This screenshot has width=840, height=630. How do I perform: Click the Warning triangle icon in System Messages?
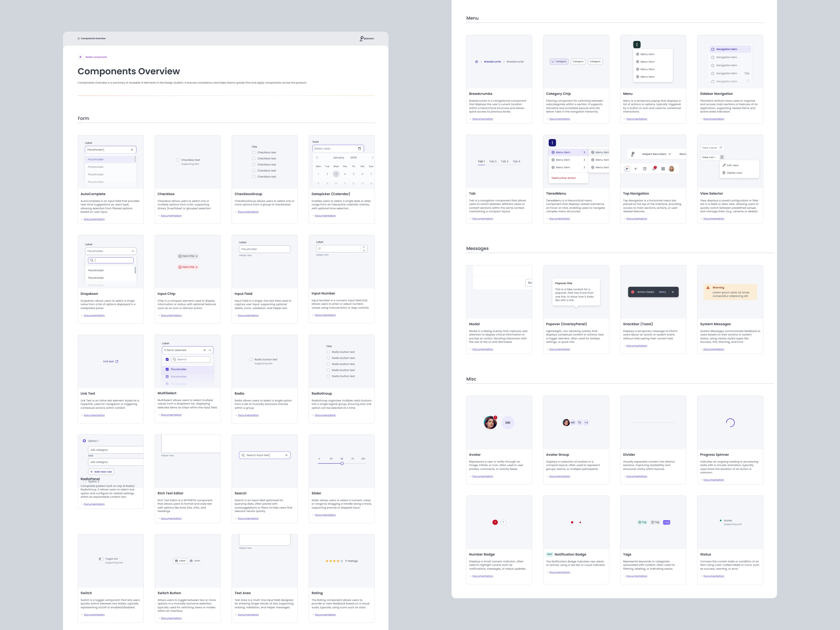click(708, 288)
